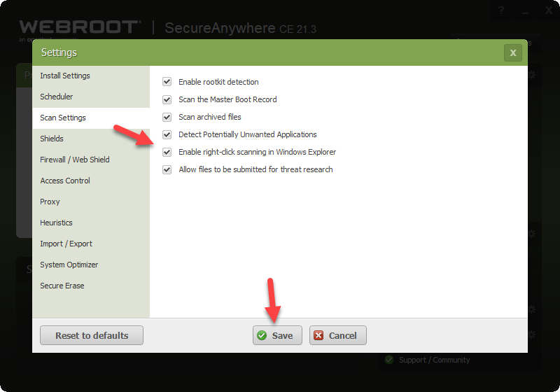
Task: Close the Settings dialog with X
Action: (x=513, y=52)
